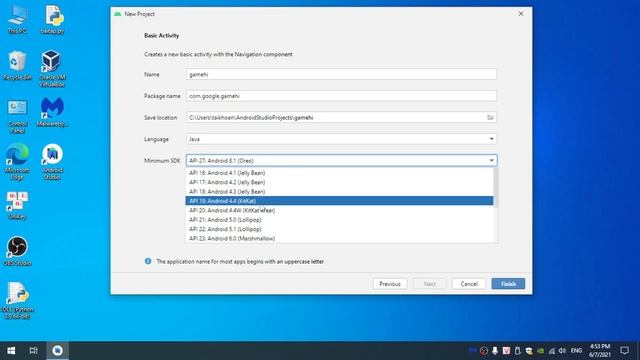Click the Finish button
Screen dimensions: 640x360
coord(508,284)
